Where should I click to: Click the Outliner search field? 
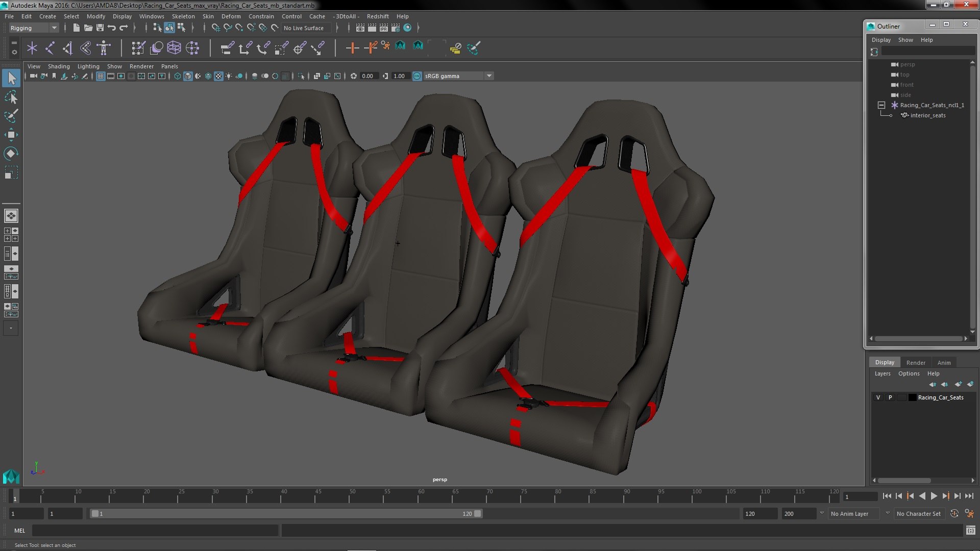pos(928,51)
